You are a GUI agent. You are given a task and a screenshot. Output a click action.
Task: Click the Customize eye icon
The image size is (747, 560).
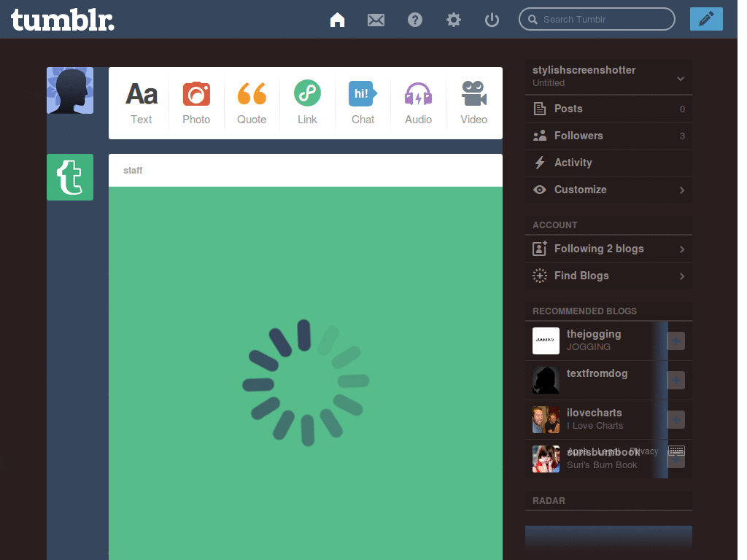[x=539, y=190]
